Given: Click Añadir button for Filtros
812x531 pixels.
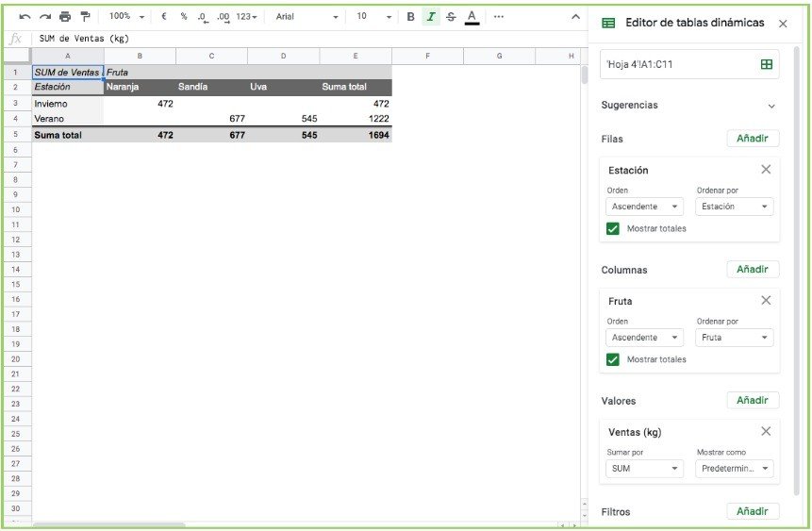Looking at the screenshot, I should [753, 511].
